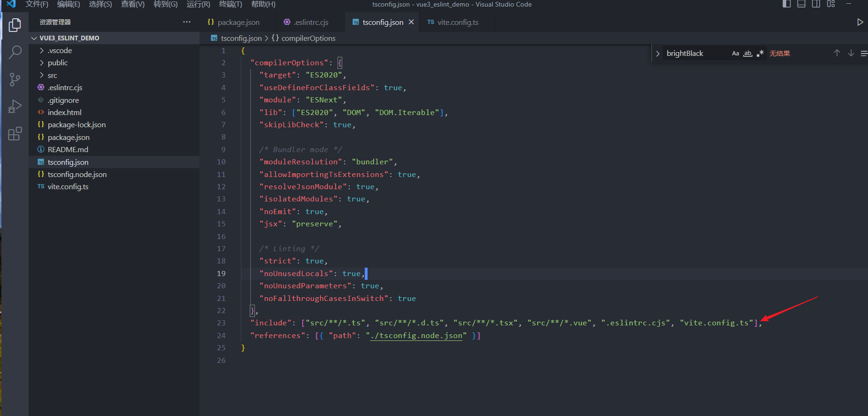Open the 终端(T) menu
868x416 pixels.
(230, 4)
